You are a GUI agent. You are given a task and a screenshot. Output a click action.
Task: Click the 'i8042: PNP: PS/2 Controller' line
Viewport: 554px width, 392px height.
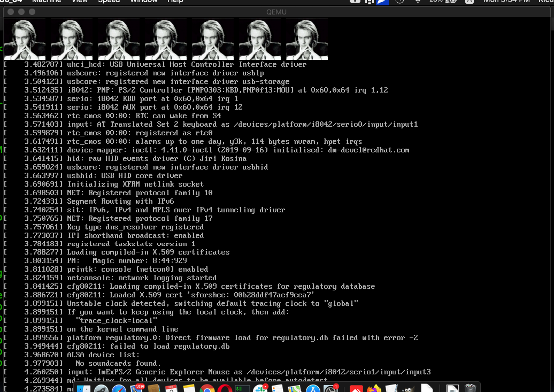coord(196,90)
